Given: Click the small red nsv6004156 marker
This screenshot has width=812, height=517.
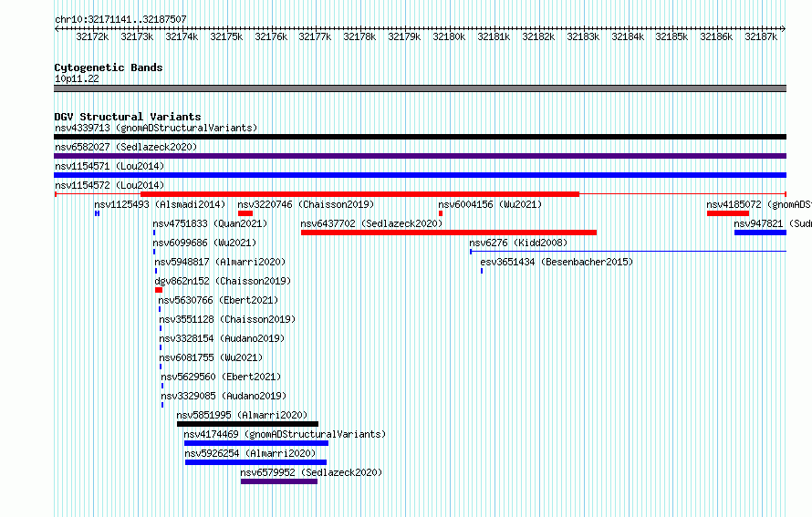Looking at the screenshot, I should (x=441, y=213).
